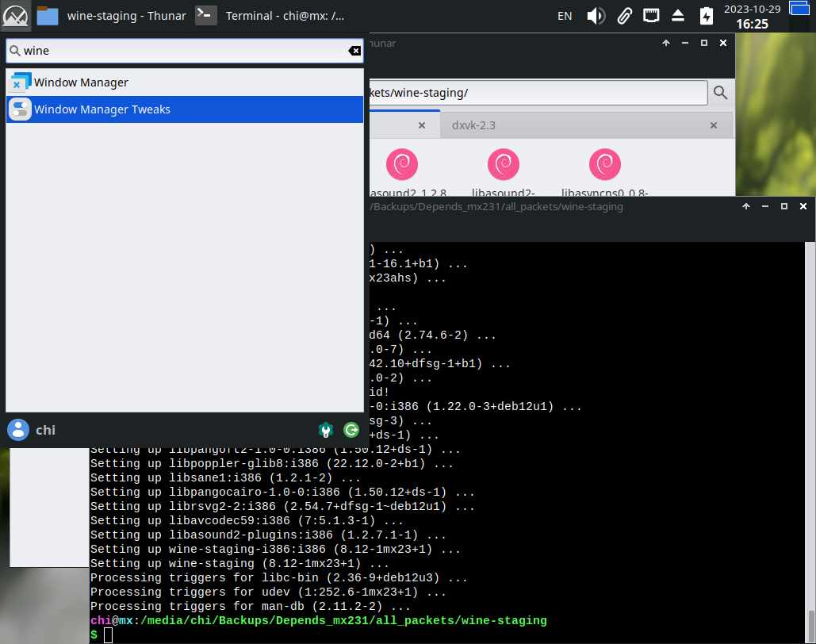The image size is (816, 644).
Task: Close the dxvk-2.3 tab
Action: click(714, 125)
